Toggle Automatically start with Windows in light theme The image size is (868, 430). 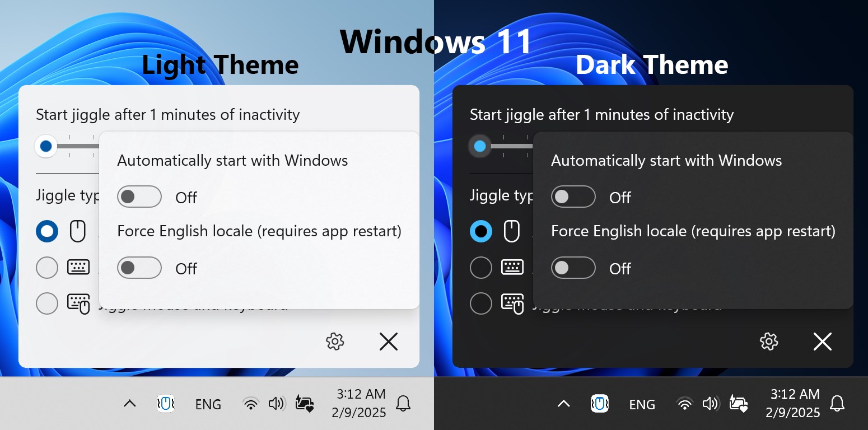click(139, 197)
